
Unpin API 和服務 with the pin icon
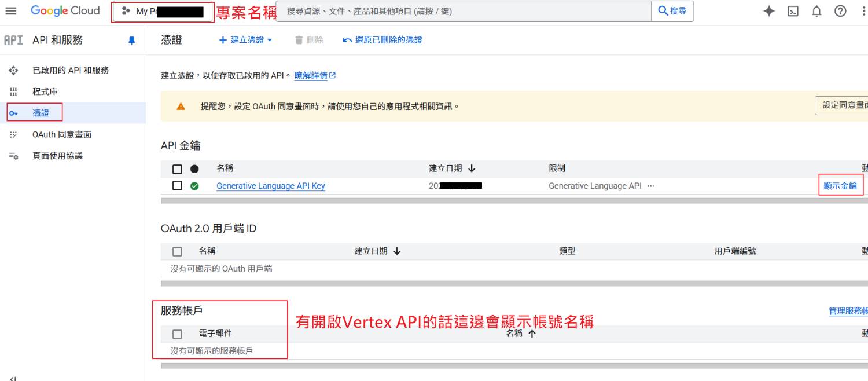click(x=131, y=41)
